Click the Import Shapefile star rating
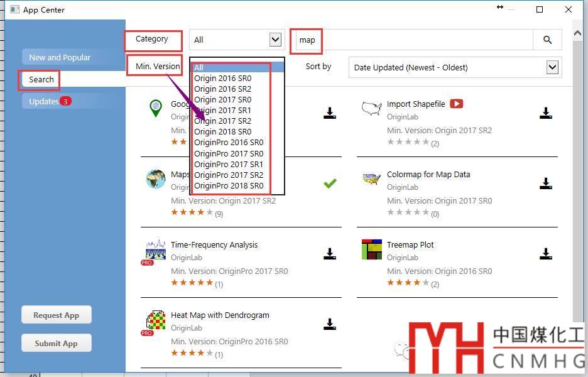Screen dimensions: 588x377 pos(408,142)
